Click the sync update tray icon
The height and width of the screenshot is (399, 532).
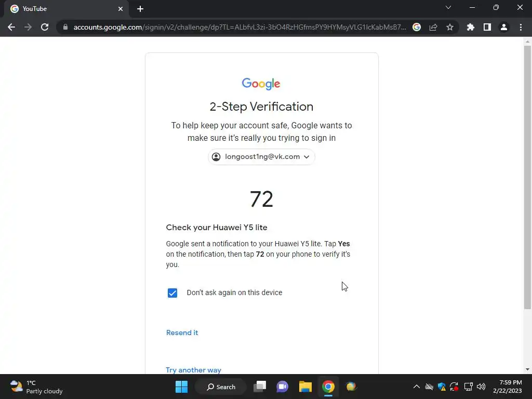click(454, 387)
